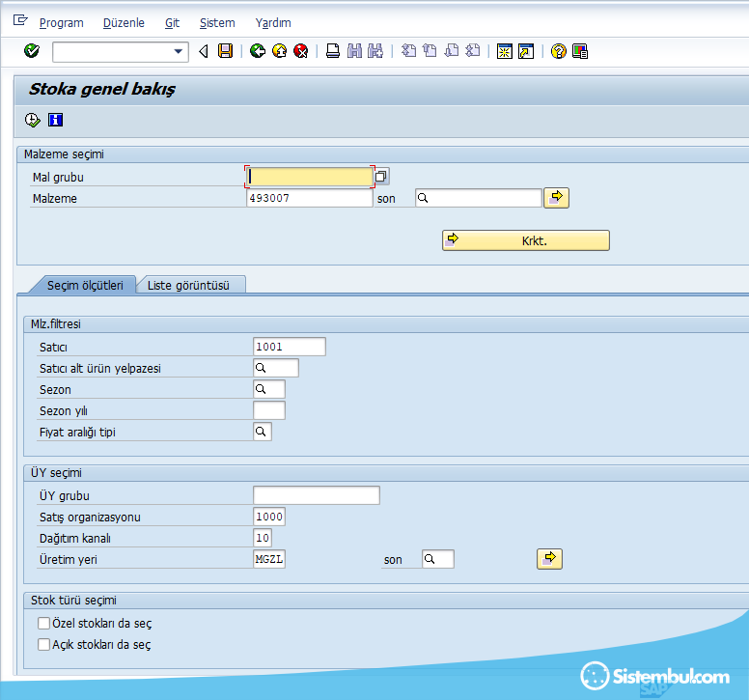Click the Malzeme multiple selection arrow button

(557, 198)
